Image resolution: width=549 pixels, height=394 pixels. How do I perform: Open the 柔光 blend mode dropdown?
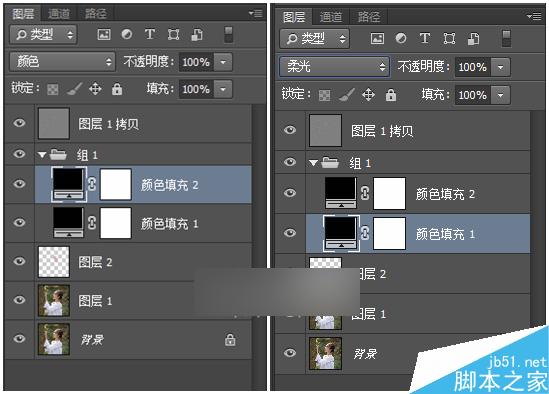click(334, 66)
